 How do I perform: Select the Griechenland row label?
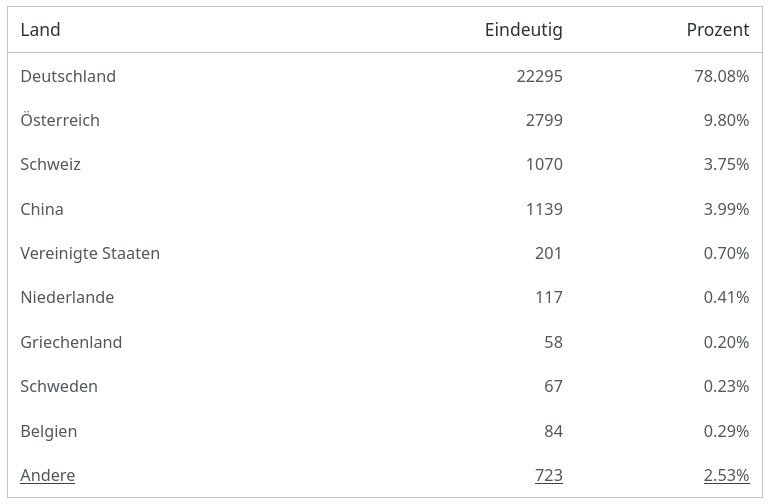(71, 342)
